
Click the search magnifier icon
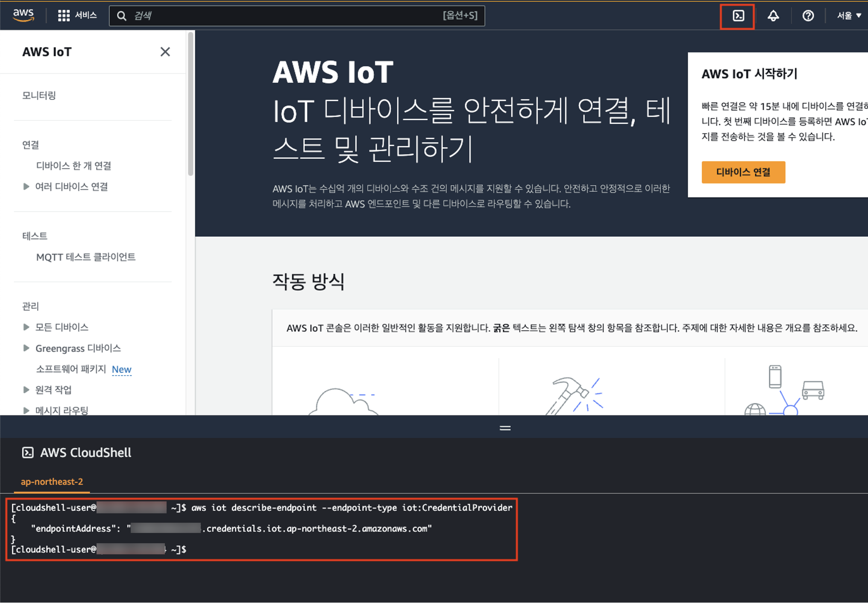point(122,16)
